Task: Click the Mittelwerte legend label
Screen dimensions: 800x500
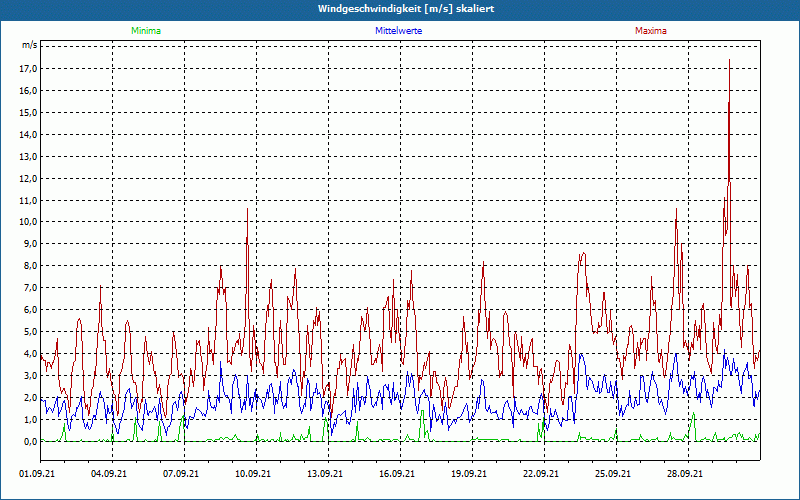Action: pos(398,31)
